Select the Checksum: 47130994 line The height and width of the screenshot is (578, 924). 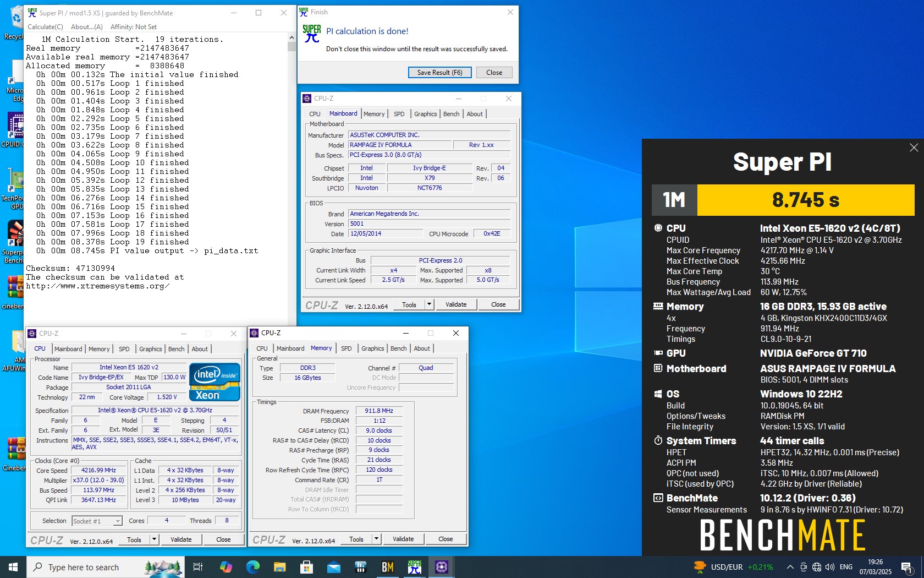coord(70,269)
